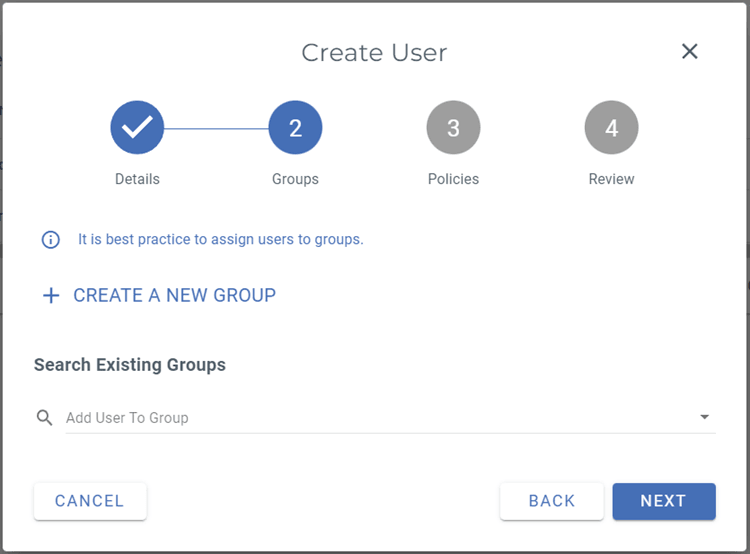Click the Groups step label

(295, 179)
